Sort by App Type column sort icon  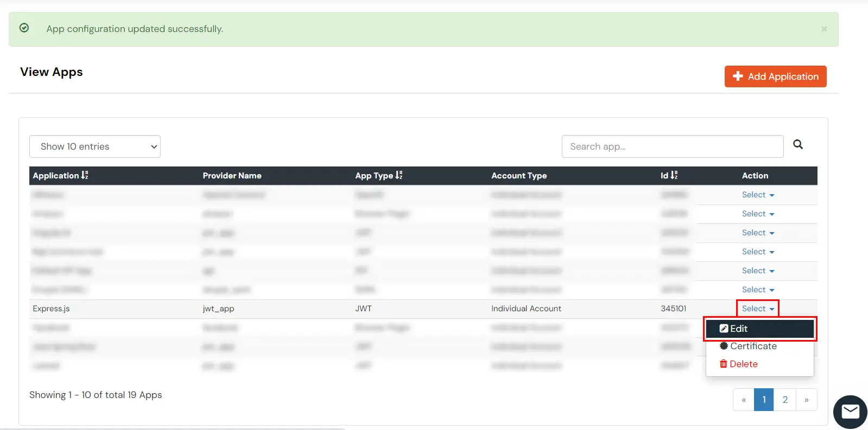[x=399, y=175]
